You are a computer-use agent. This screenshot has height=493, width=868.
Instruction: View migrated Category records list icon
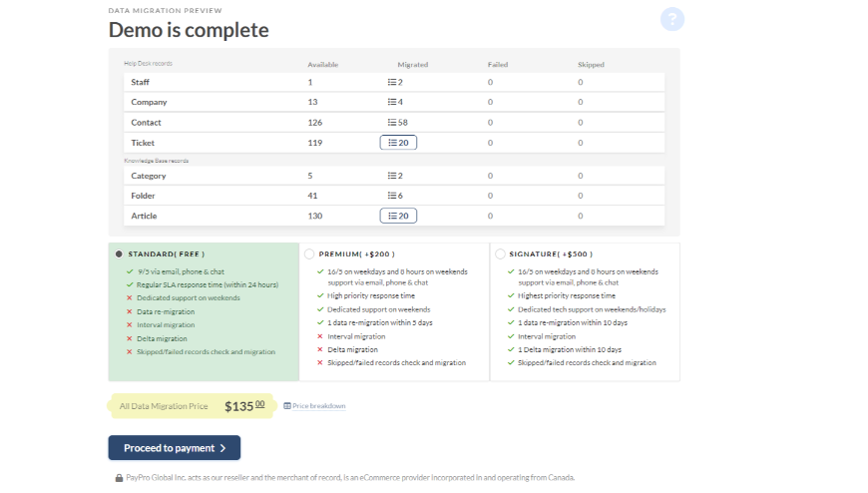[392, 176]
